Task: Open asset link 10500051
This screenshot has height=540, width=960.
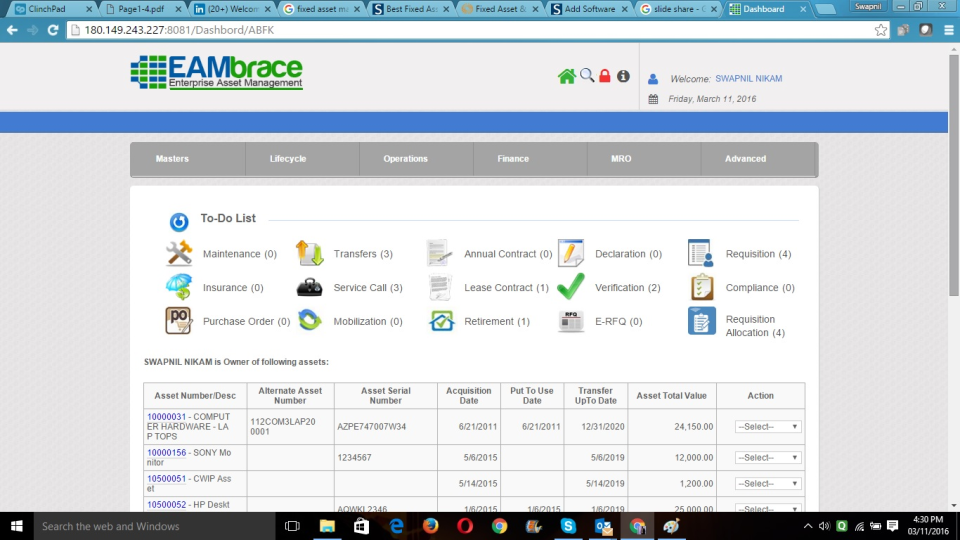Action: (x=167, y=479)
